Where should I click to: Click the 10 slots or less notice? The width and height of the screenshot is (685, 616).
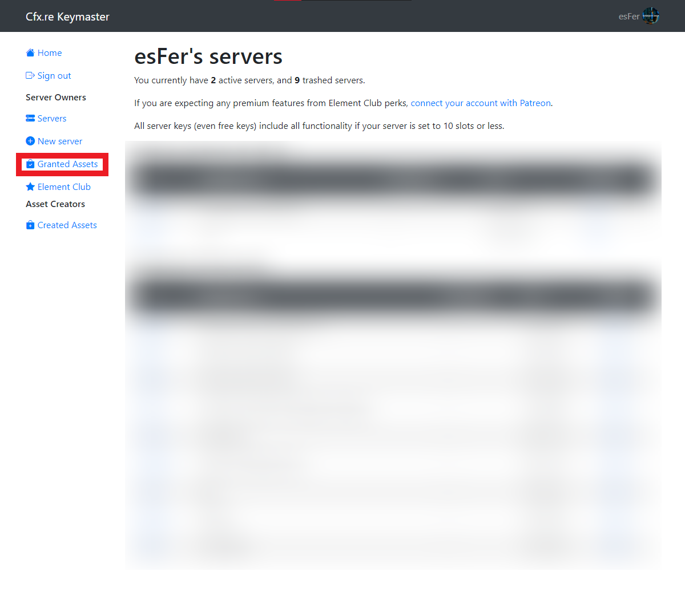[319, 126]
